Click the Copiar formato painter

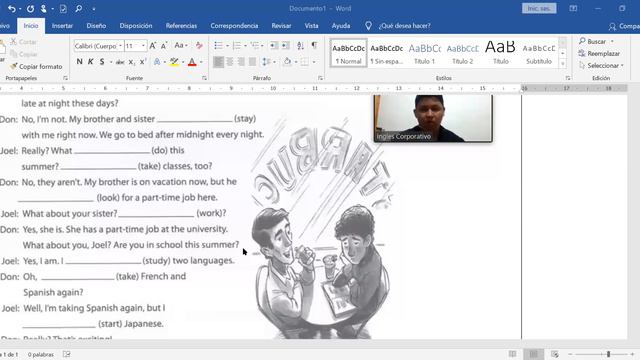pos(36,66)
